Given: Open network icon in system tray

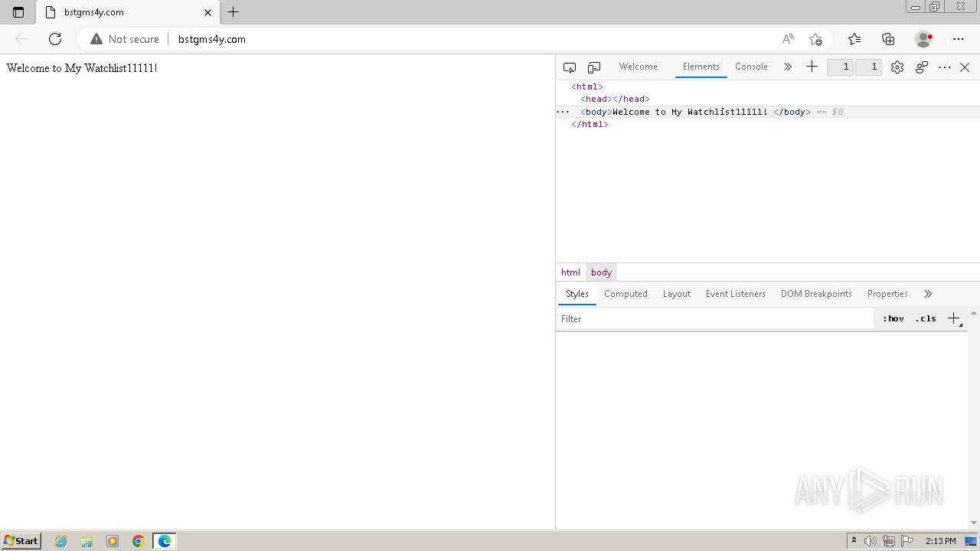Looking at the screenshot, I should (x=889, y=541).
